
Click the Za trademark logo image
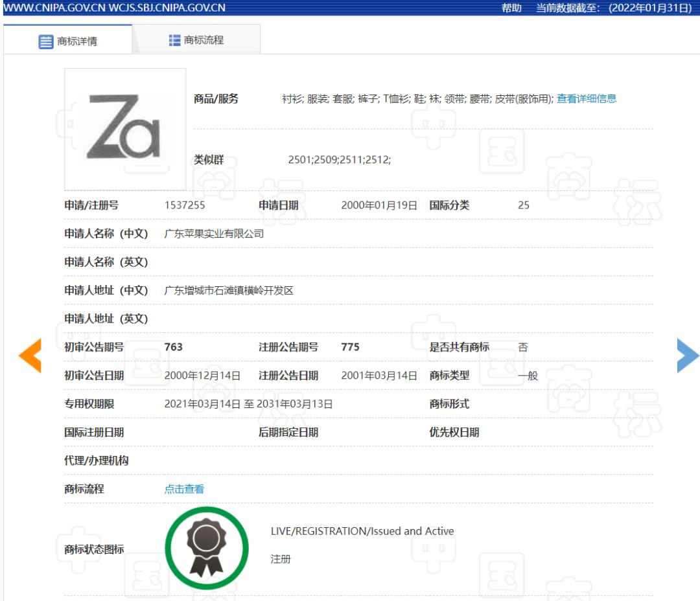[x=124, y=127]
